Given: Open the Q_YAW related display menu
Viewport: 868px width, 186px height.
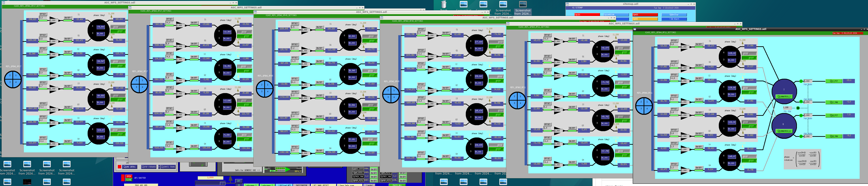Looking at the screenshot, I should 834,136.
